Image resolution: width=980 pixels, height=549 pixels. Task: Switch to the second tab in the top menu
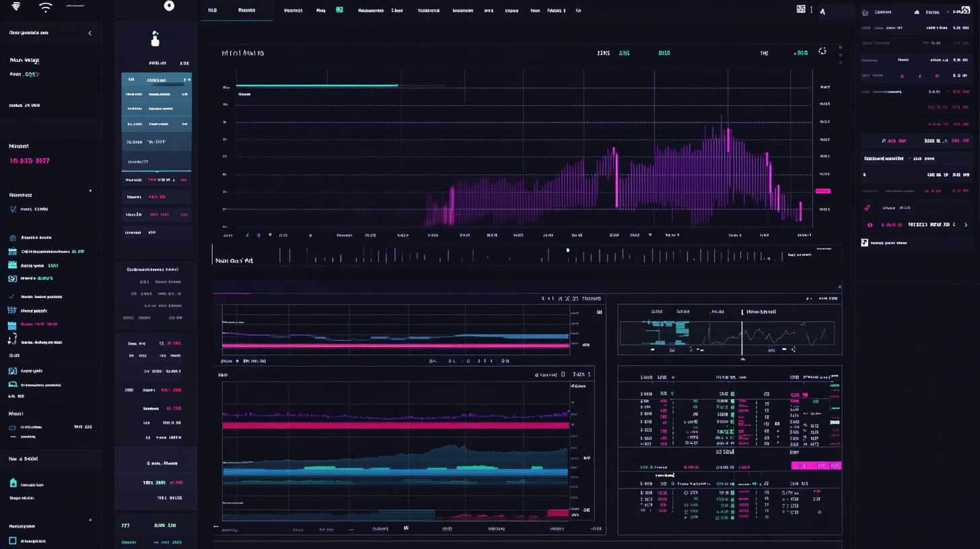pos(246,10)
